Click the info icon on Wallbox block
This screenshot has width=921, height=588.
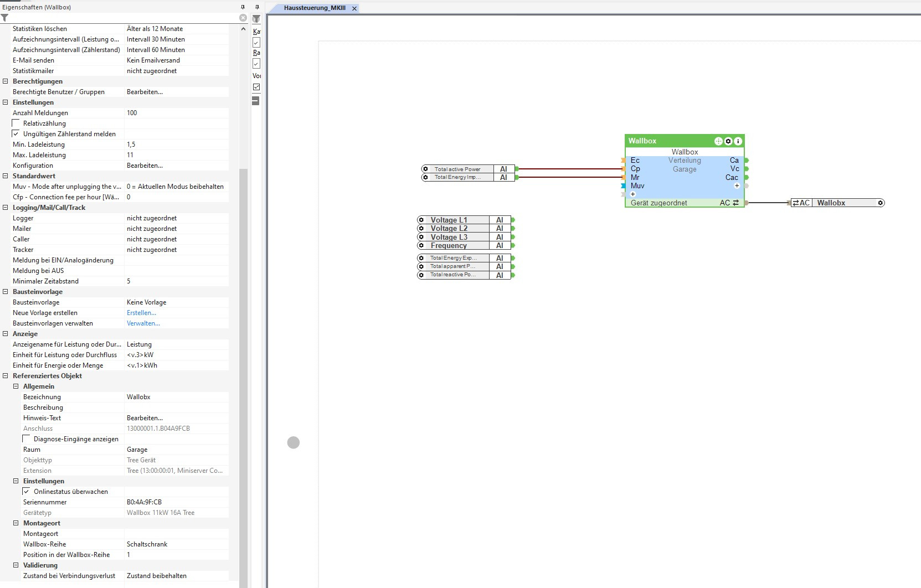click(738, 141)
